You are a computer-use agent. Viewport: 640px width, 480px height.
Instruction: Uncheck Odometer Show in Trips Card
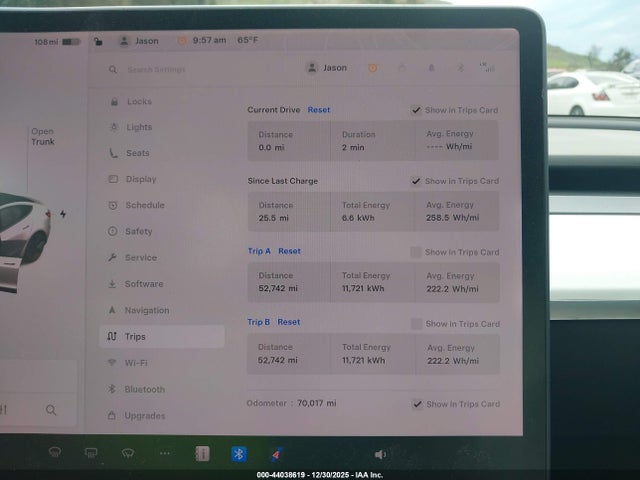point(417,404)
